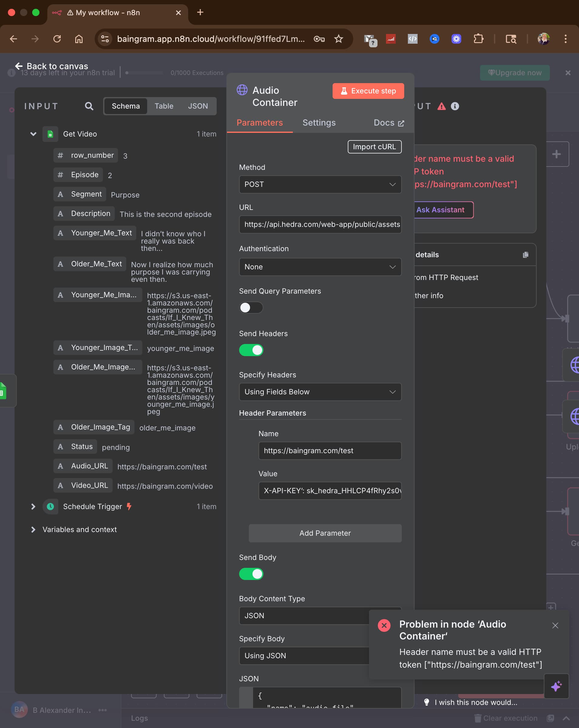Click the executions usage progress bar
The height and width of the screenshot is (728, 579).
(144, 72)
